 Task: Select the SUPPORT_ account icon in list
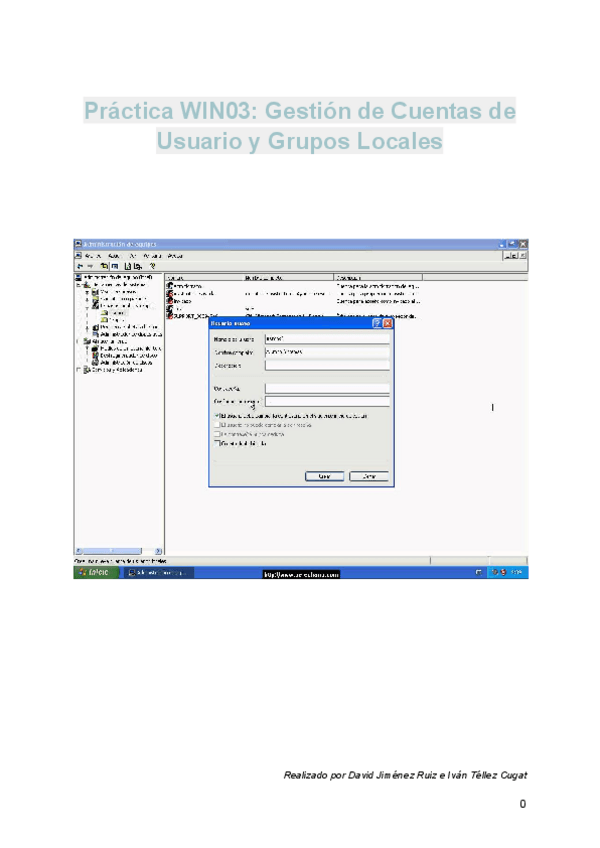click(x=169, y=315)
